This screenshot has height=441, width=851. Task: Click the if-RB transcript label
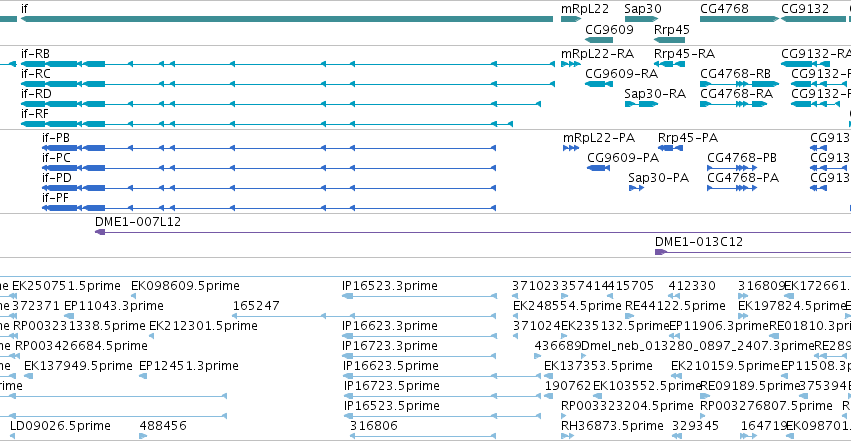pos(35,54)
